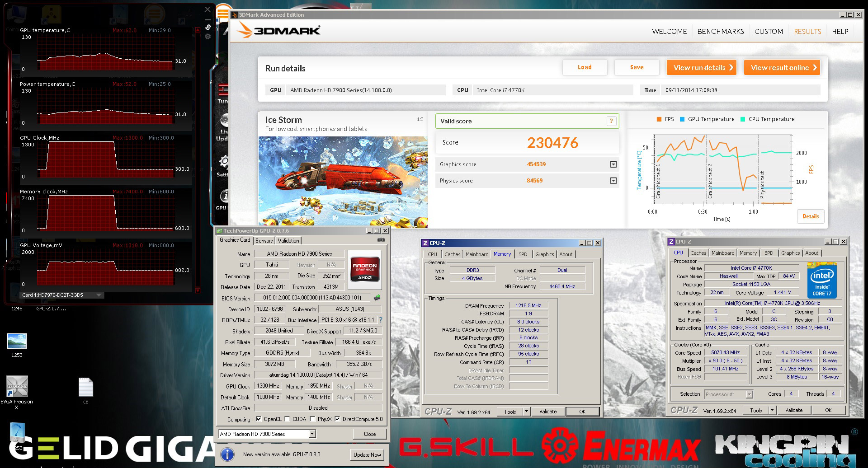Click the GPU-Z screenshot camera icon

[381, 240]
